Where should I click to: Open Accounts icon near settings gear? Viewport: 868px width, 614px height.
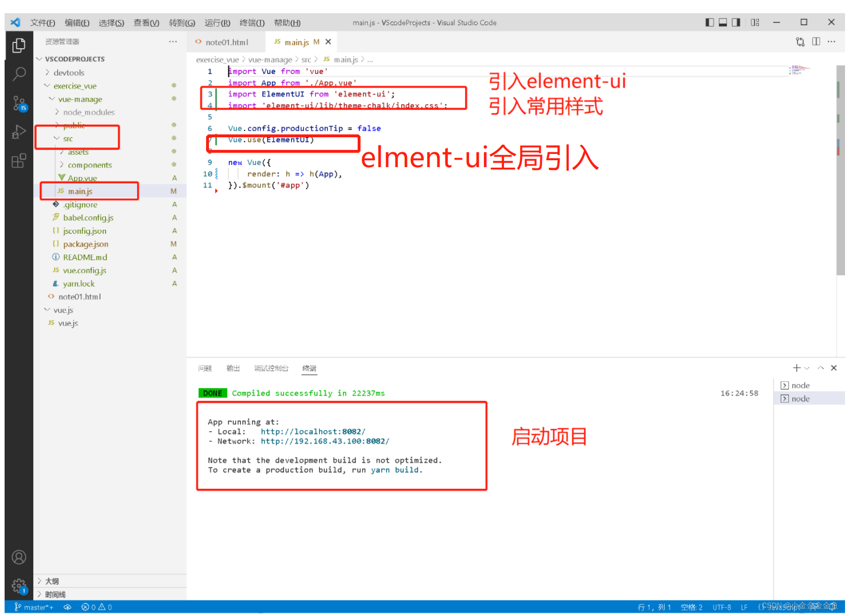click(x=19, y=557)
